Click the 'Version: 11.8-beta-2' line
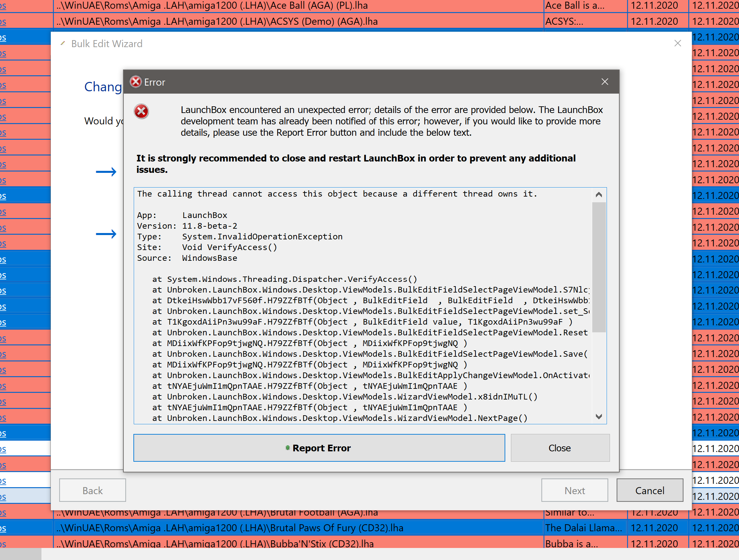739x560 pixels. click(x=187, y=226)
